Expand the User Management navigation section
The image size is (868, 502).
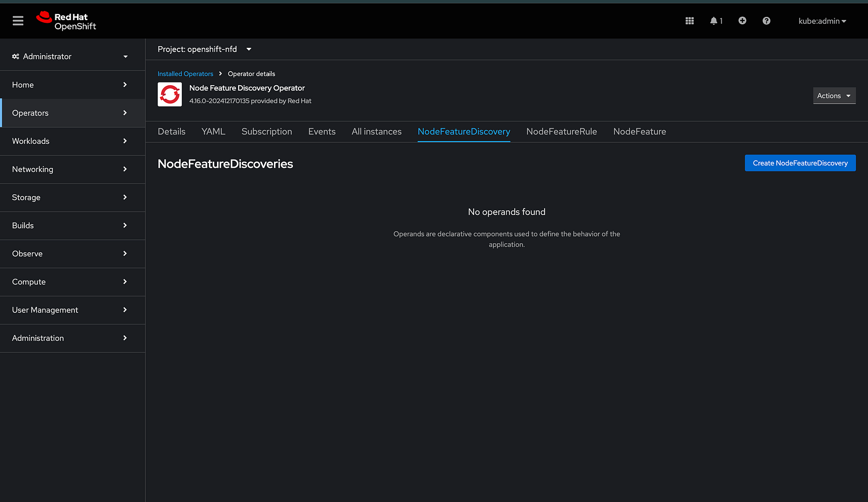pyautogui.click(x=72, y=310)
